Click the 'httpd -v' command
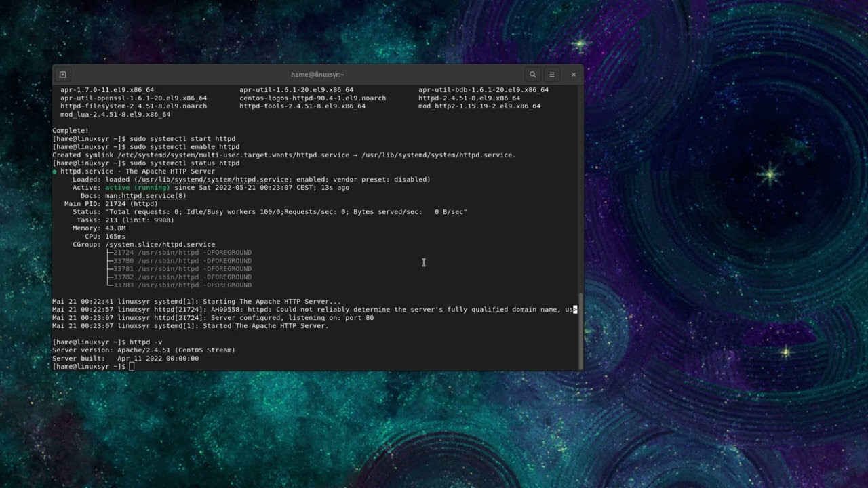The width and height of the screenshot is (868, 488). (x=146, y=342)
